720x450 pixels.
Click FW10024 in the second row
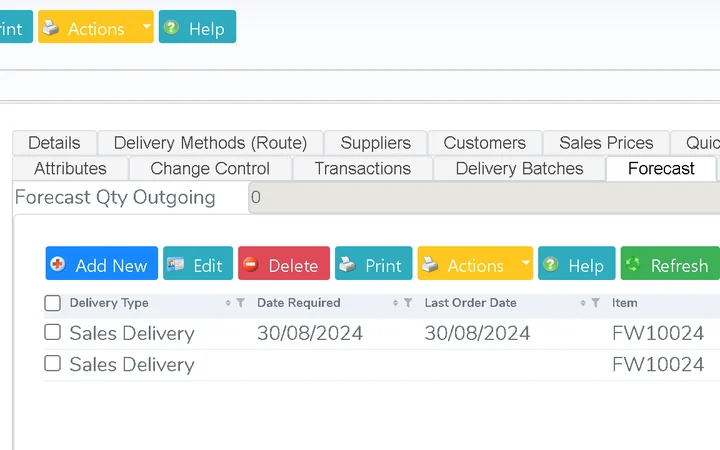[x=658, y=365]
